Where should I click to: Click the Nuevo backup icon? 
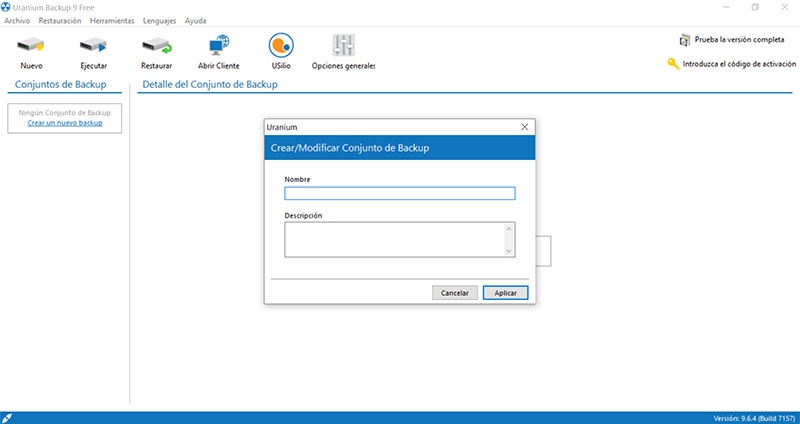click(x=31, y=45)
